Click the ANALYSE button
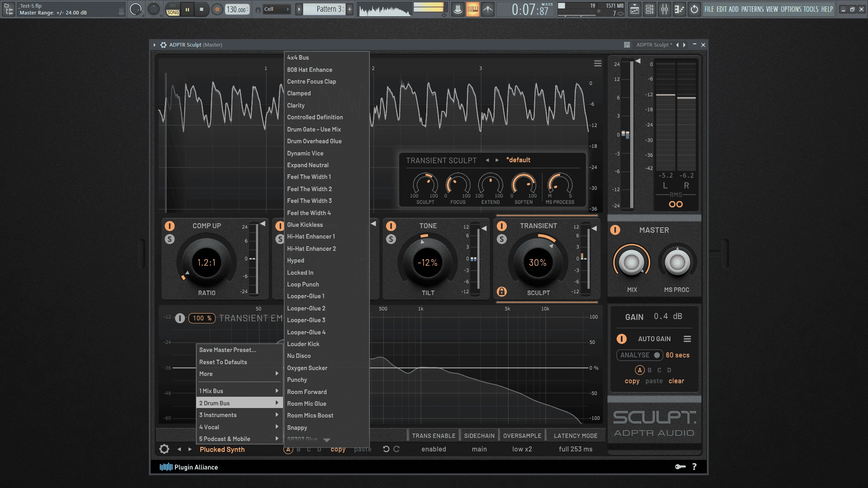This screenshot has height=488, width=868. pyautogui.click(x=639, y=355)
